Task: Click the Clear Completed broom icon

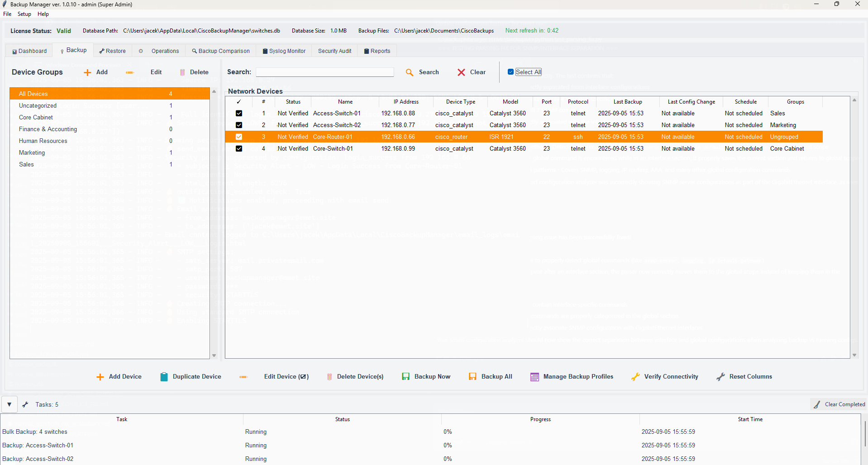Action: point(817,404)
